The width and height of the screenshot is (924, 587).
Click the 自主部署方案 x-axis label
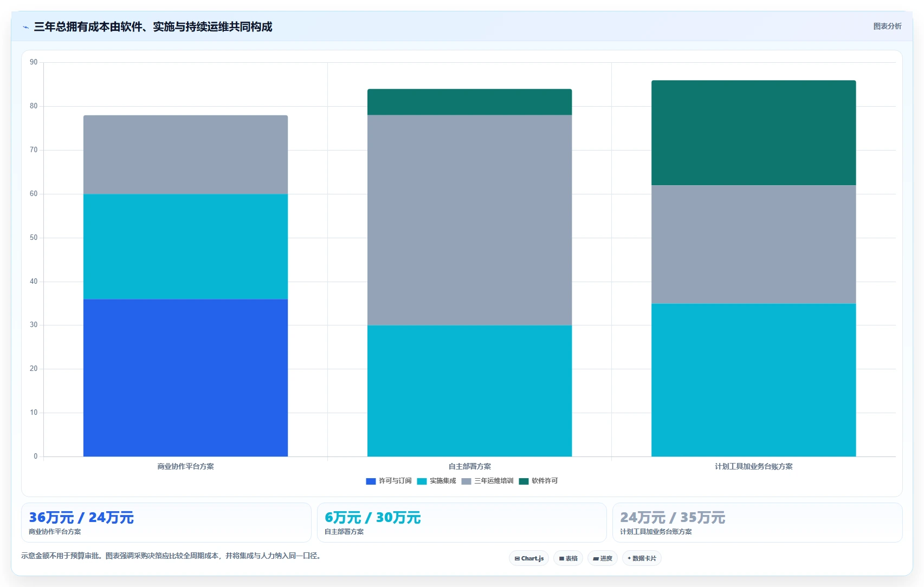coord(469,466)
